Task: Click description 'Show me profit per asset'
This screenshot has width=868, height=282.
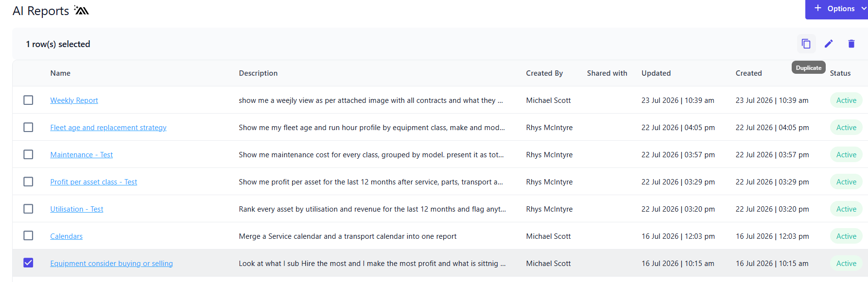Action: [x=371, y=182]
